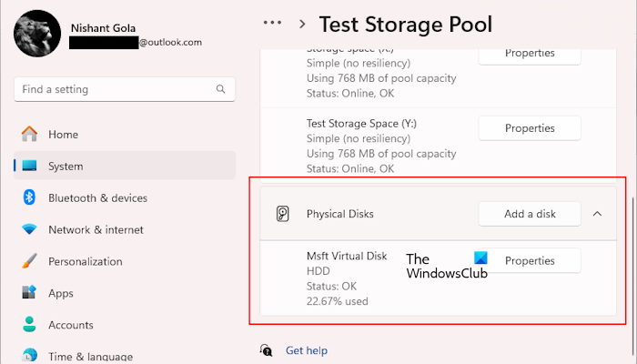
Task: Select the Network & internet Wi-Fi icon
Action: click(x=29, y=230)
